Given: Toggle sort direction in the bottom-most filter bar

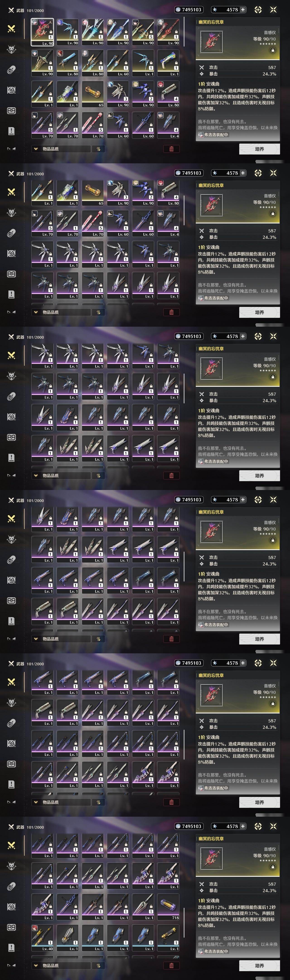Looking at the screenshot, I should [x=98, y=965].
